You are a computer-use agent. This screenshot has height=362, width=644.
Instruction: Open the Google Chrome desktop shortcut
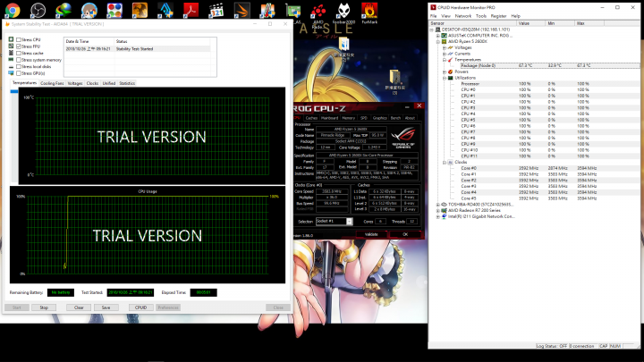pyautogui.click(x=13, y=10)
